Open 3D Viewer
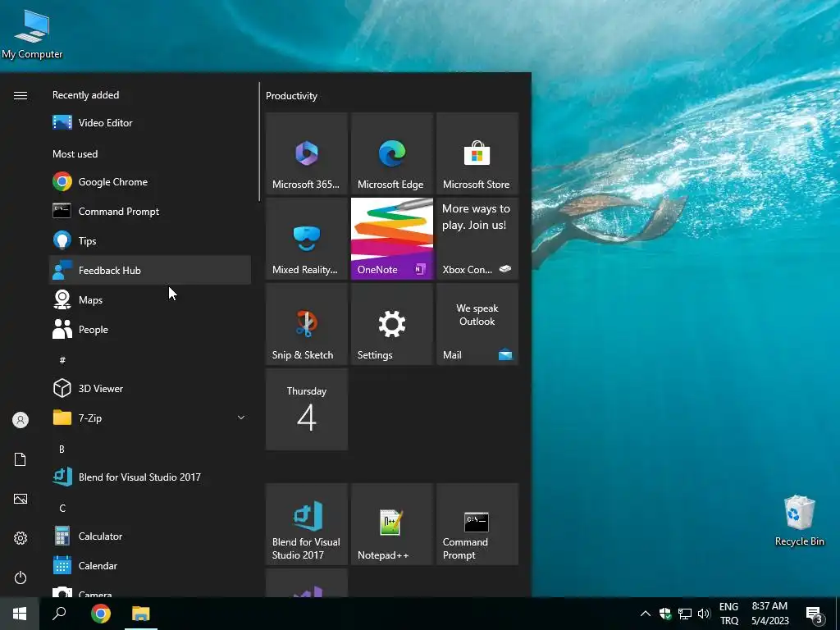The height and width of the screenshot is (630, 840). 150,388
